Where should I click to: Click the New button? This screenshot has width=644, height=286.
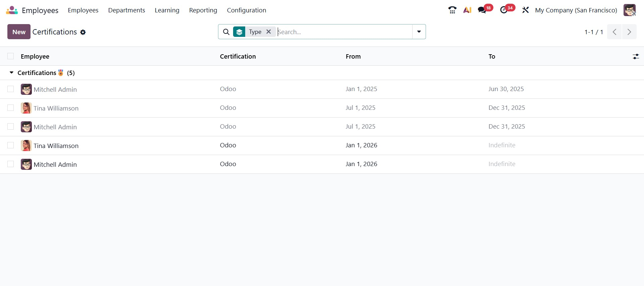click(x=19, y=32)
